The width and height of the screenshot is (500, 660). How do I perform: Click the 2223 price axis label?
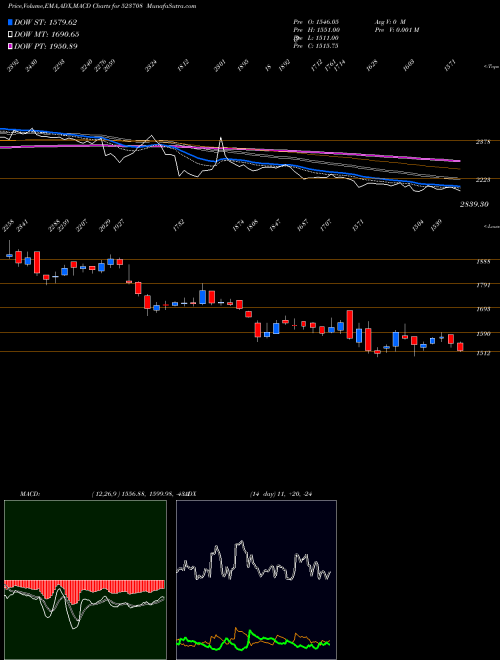point(483,180)
